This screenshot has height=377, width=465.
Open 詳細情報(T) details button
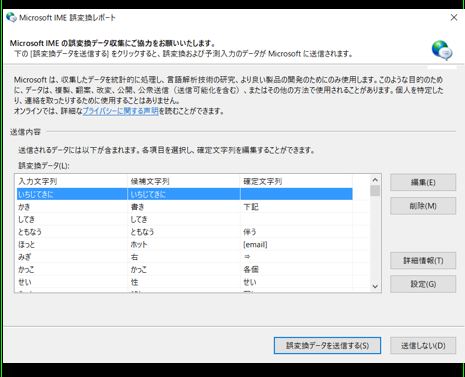423,260
